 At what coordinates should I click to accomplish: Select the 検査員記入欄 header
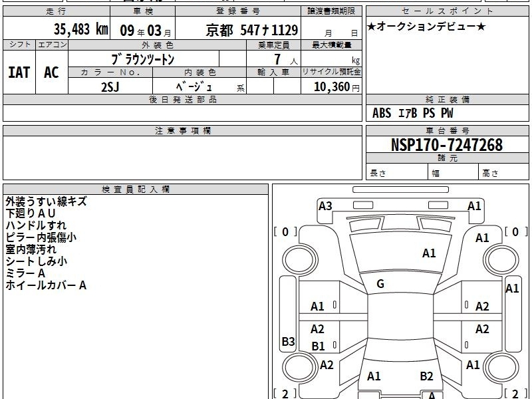click(x=136, y=190)
